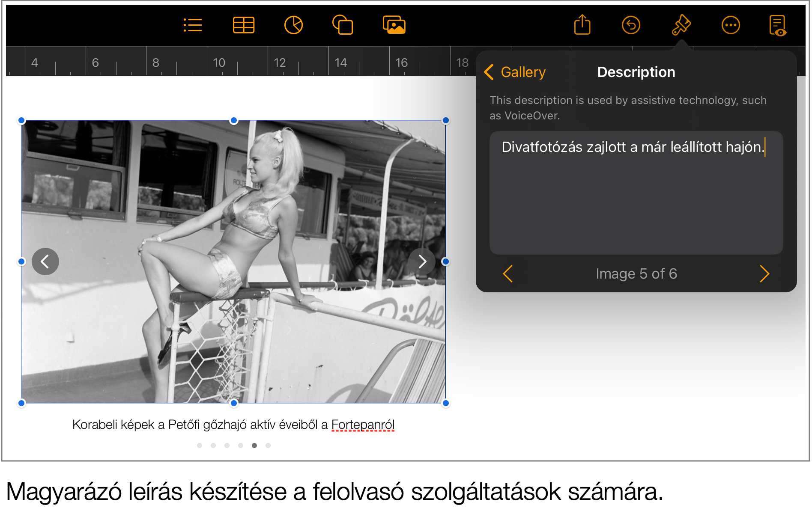
Task: Select the fourth gallery page dot
Action: point(241,446)
